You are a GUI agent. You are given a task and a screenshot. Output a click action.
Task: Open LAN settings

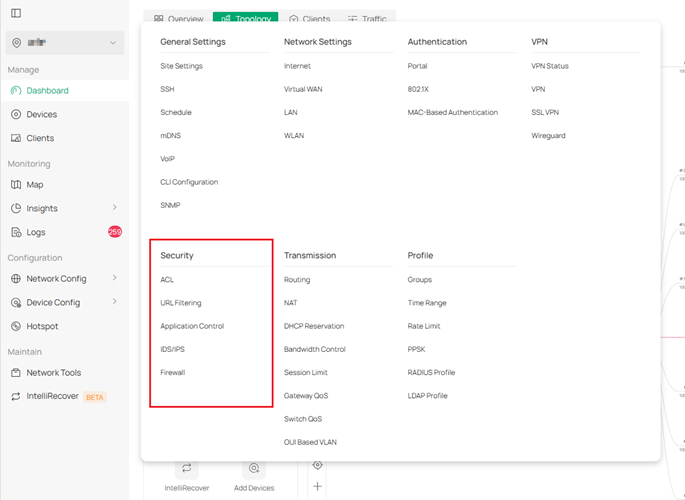pyautogui.click(x=291, y=112)
